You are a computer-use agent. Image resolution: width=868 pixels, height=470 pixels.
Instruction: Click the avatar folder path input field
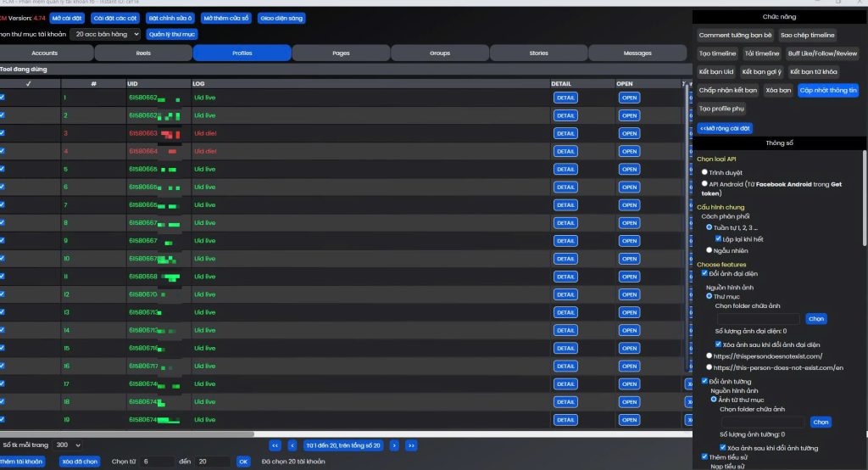(x=758, y=319)
